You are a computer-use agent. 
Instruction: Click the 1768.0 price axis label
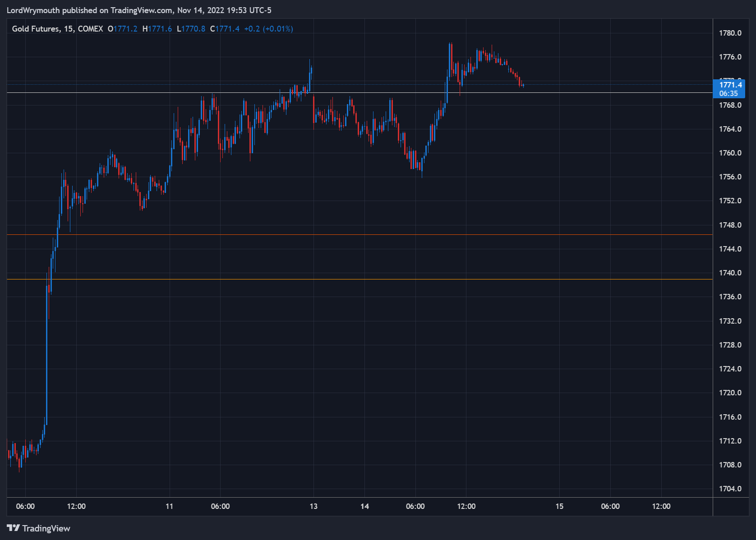click(x=730, y=105)
